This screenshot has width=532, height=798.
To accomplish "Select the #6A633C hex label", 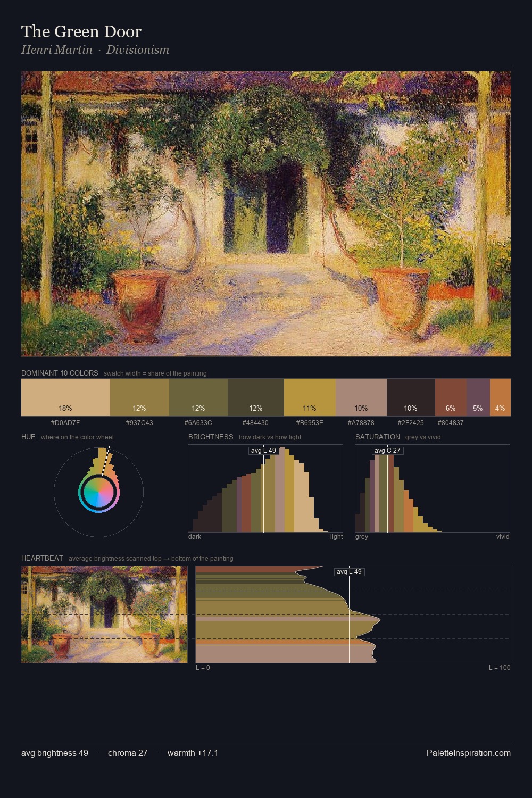I will pos(198,423).
